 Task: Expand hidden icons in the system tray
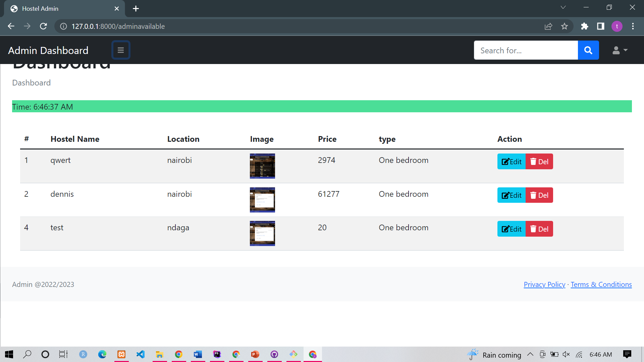coord(530,354)
